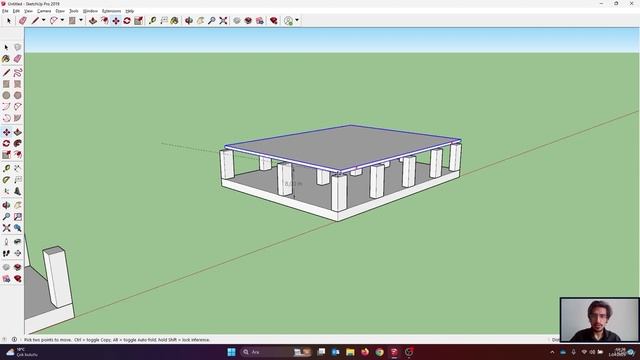The width and height of the screenshot is (640, 360).
Task: Expand the Shapes tool dropdown arrow
Action: click(81, 20)
